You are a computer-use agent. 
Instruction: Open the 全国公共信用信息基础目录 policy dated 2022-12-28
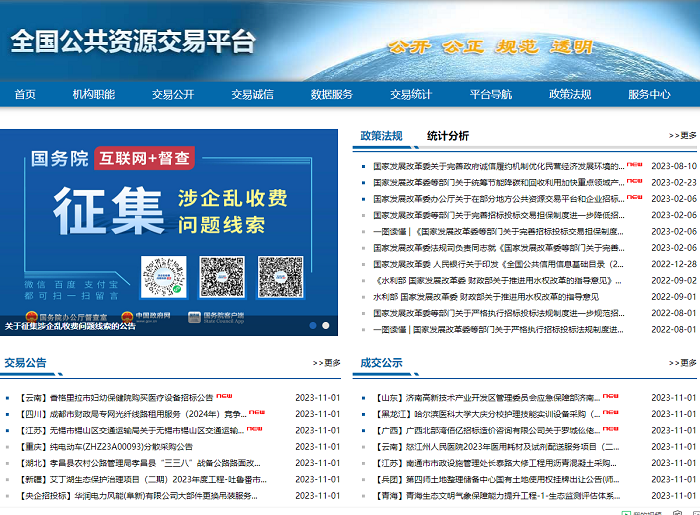click(498, 264)
